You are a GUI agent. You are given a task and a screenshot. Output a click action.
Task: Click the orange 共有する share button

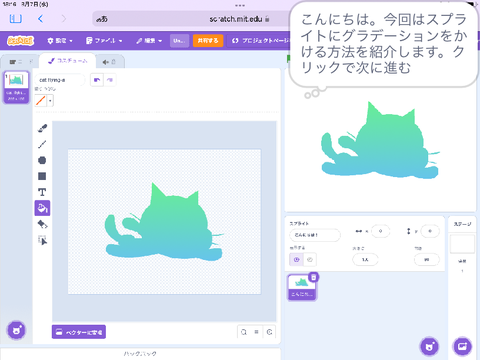point(208,41)
